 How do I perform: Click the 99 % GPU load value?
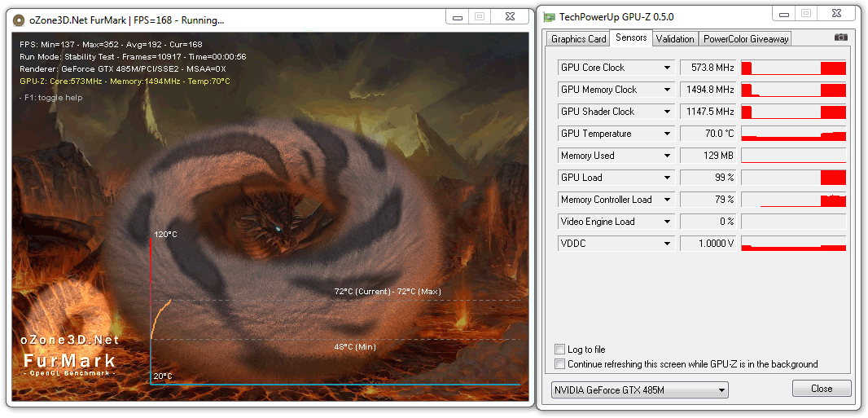[x=708, y=178]
